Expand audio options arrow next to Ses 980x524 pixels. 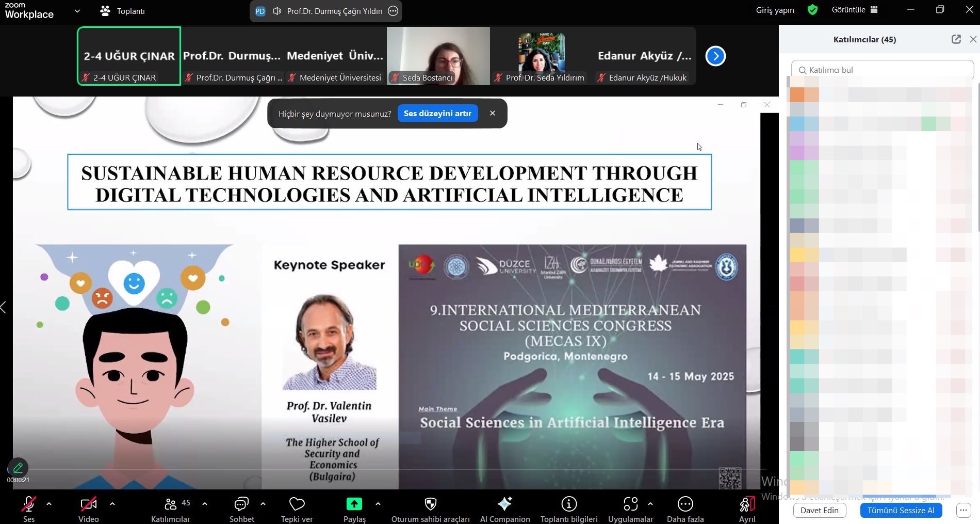click(49, 503)
